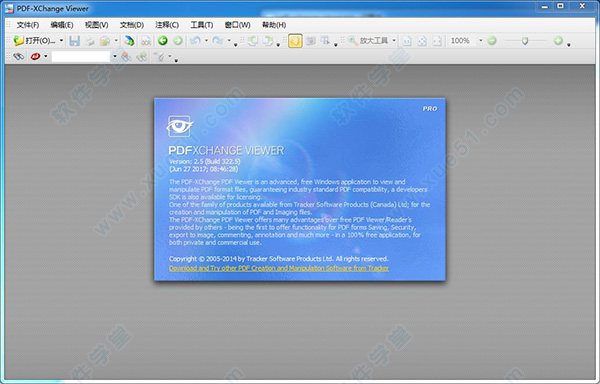The width and height of the screenshot is (600, 384).
Task: Expand the Redo history dropdown
Action: pos(229,40)
